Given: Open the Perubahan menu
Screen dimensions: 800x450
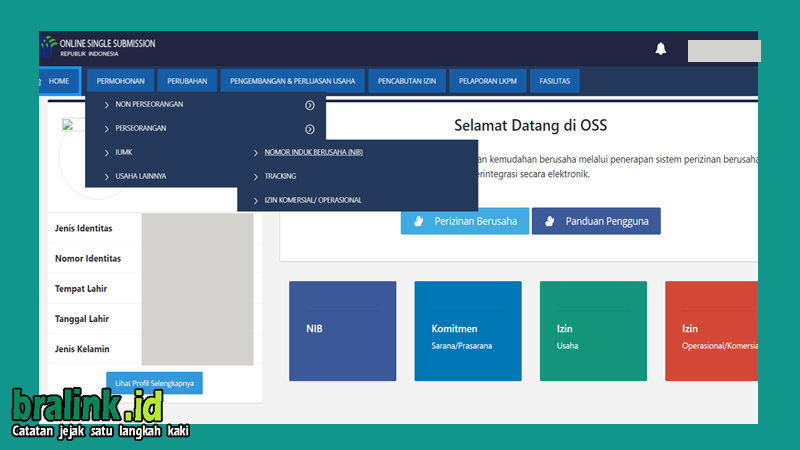Looking at the screenshot, I should click(x=187, y=81).
